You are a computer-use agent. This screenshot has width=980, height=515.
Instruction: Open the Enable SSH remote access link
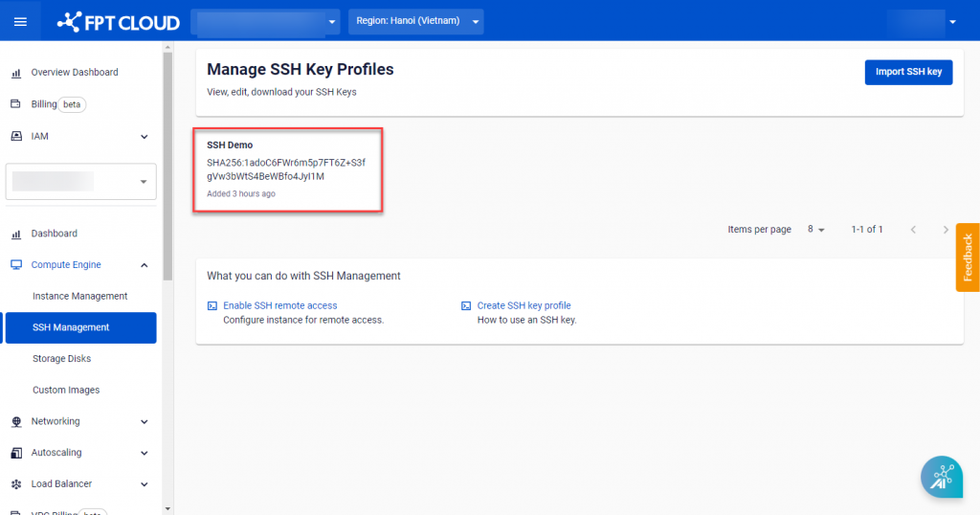[x=279, y=305]
